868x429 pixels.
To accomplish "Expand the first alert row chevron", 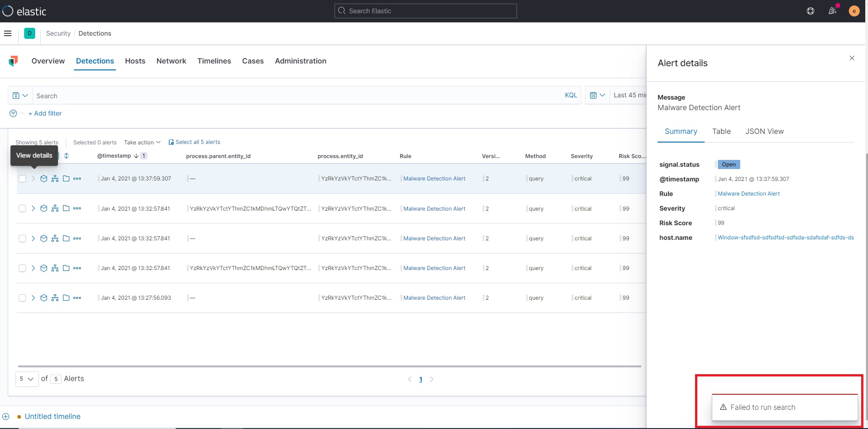I will 33,179.
